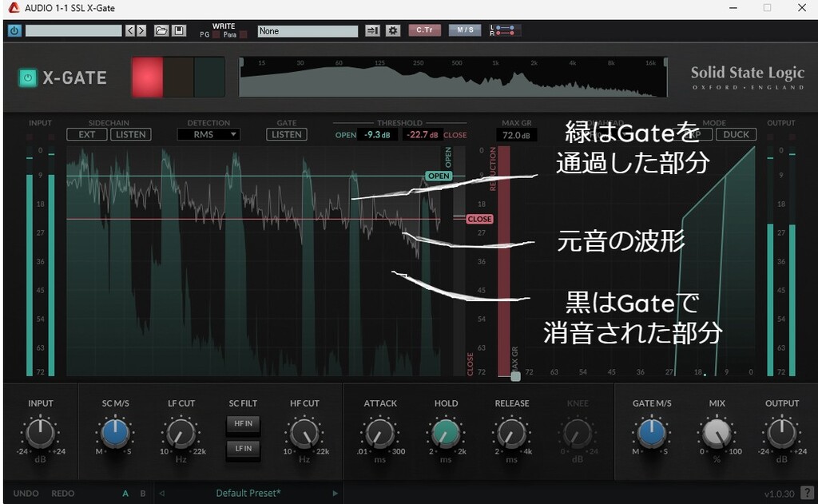Screen dimensions: 818x504
Task: Go to next host preset arrow
Action: pyautogui.click(x=141, y=31)
